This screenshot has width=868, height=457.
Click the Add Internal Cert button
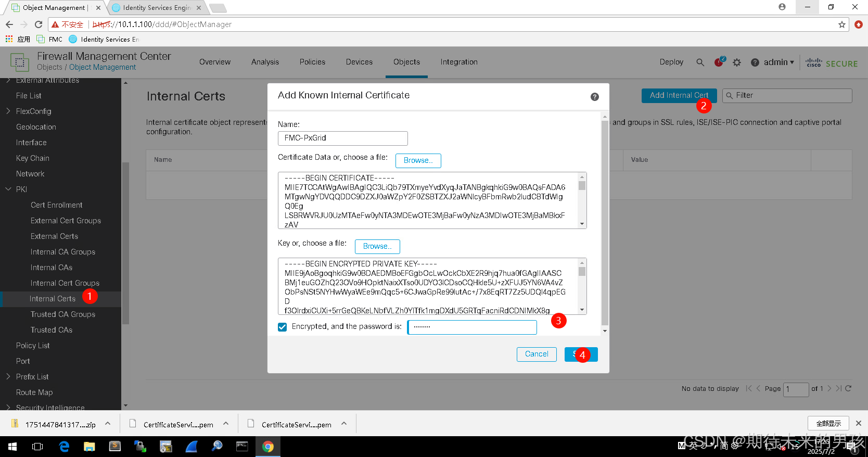679,96
